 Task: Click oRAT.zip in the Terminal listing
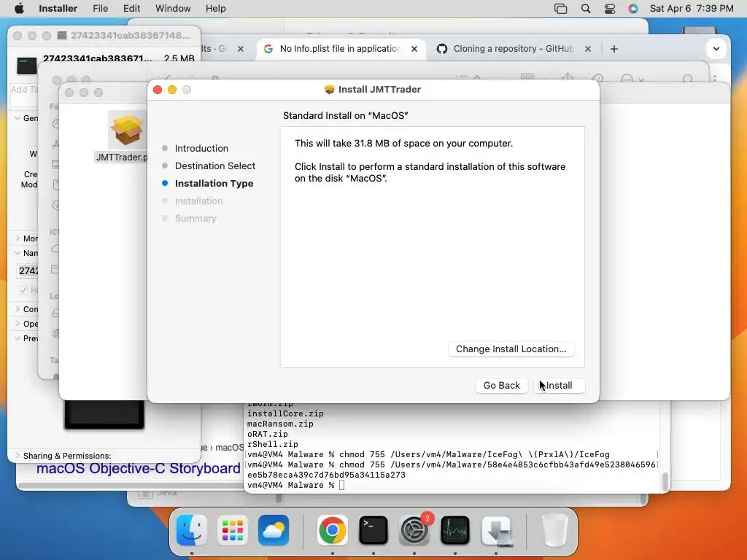(267, 434)
